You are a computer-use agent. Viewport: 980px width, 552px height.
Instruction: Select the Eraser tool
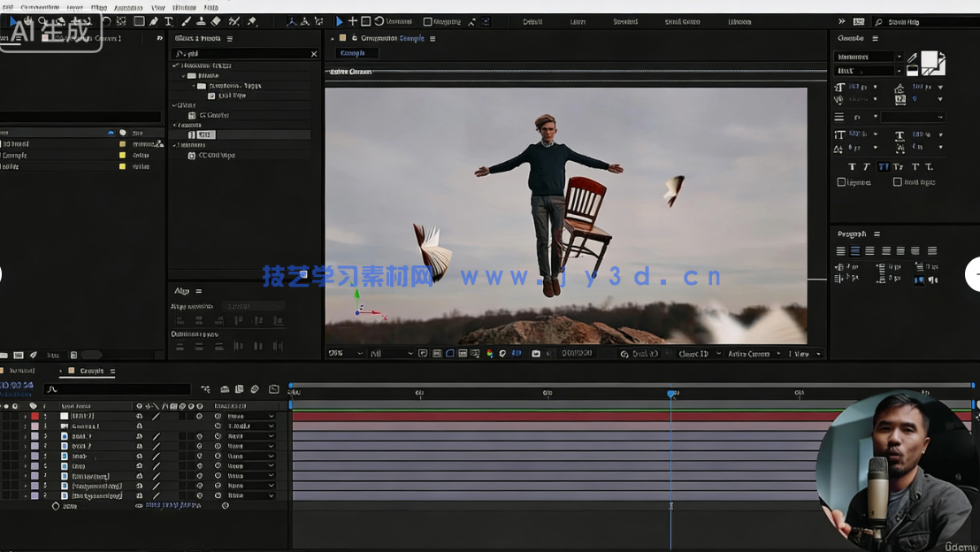(x=216, y=21)
